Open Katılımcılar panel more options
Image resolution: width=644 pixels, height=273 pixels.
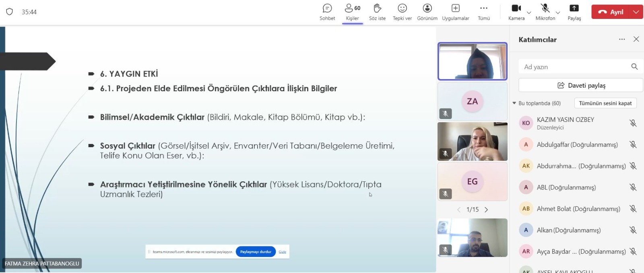pyautogui.click(x=622, y=39)
